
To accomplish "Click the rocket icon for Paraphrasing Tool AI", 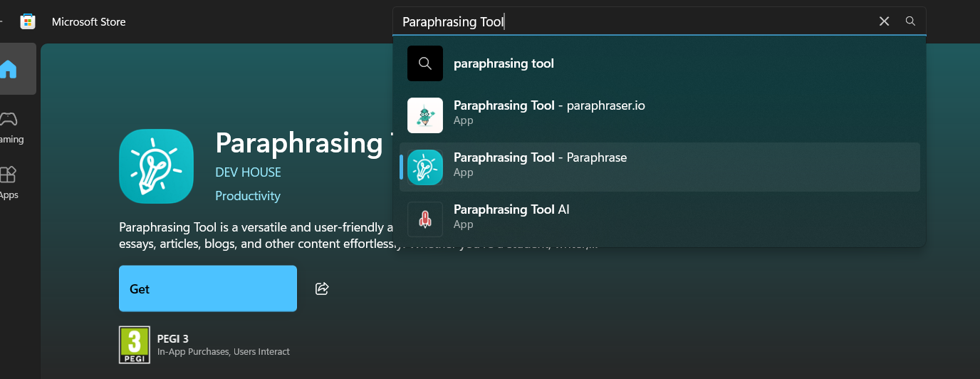I will pyautogui.click(x=425, y=219).
